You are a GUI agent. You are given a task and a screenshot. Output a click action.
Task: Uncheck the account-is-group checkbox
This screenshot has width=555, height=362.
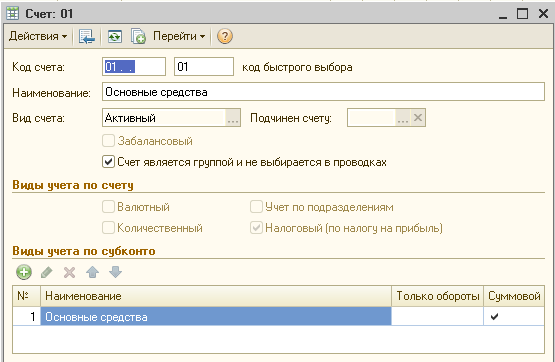(108, 162)
